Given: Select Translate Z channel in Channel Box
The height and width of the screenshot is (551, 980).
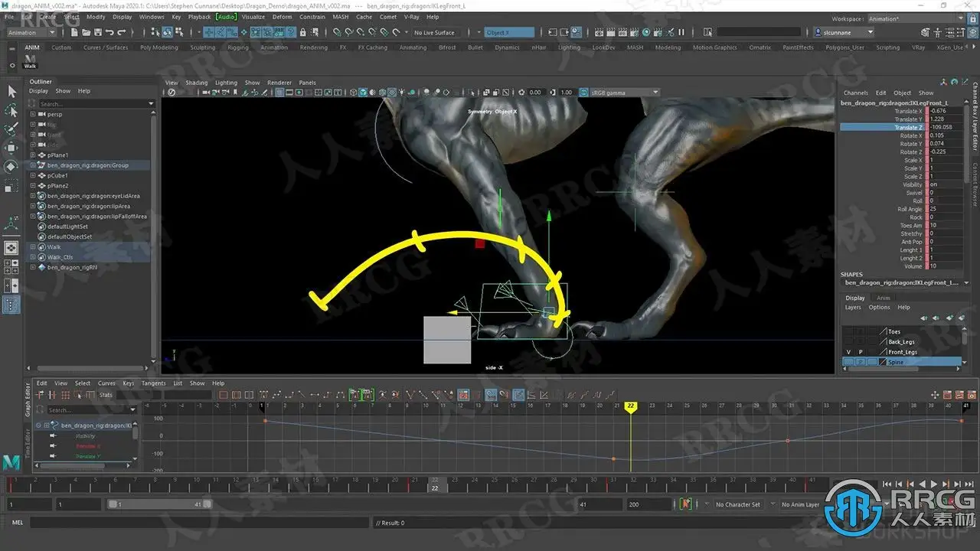Looking at the screenshot, I should (x=908, y=127).
